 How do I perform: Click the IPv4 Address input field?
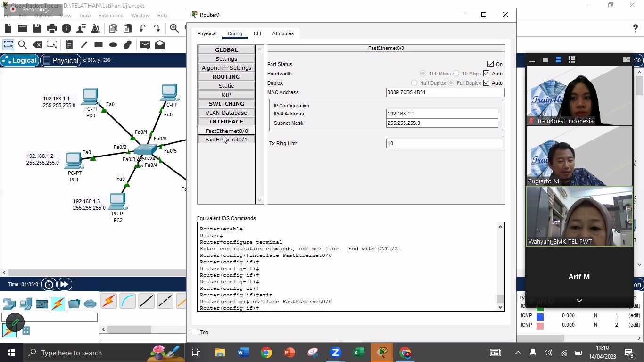(442, 114)
